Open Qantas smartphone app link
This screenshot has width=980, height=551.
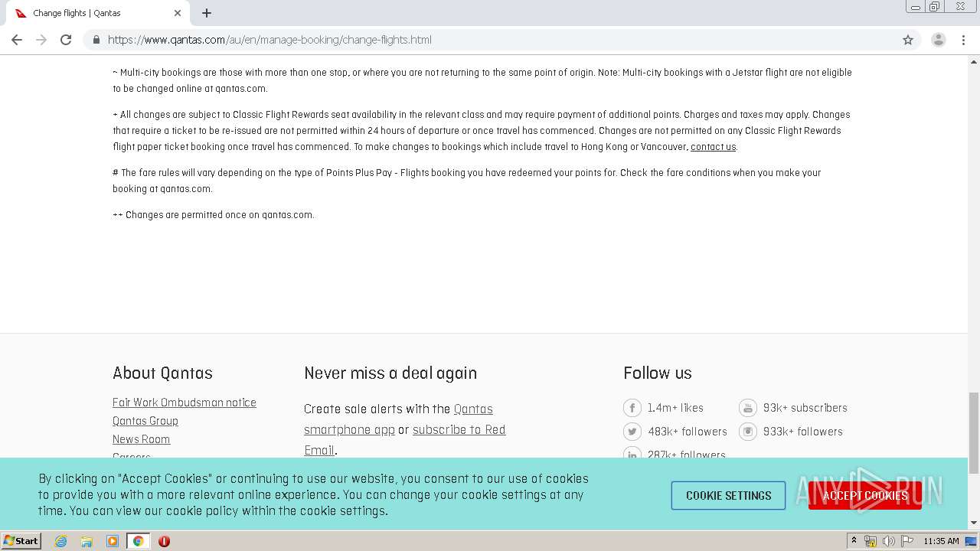[x=398, y=419]
